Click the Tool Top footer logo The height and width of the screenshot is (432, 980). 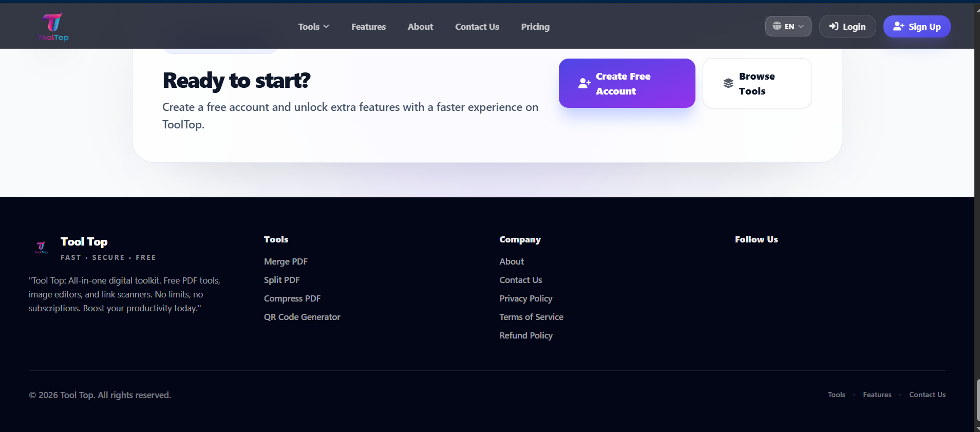click(41, 248)
